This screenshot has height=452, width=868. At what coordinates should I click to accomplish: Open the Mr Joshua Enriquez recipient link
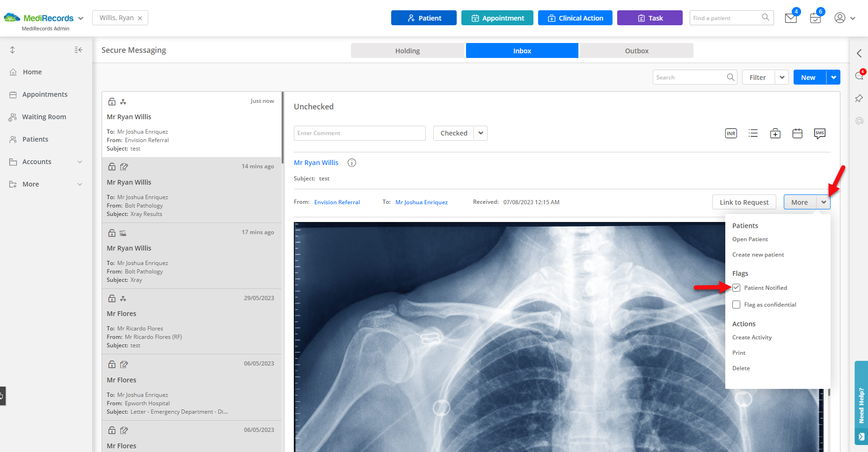coord(422,202)
